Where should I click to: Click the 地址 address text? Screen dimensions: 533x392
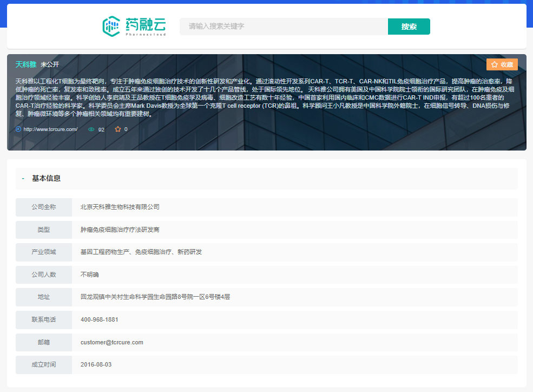[155, 297]
